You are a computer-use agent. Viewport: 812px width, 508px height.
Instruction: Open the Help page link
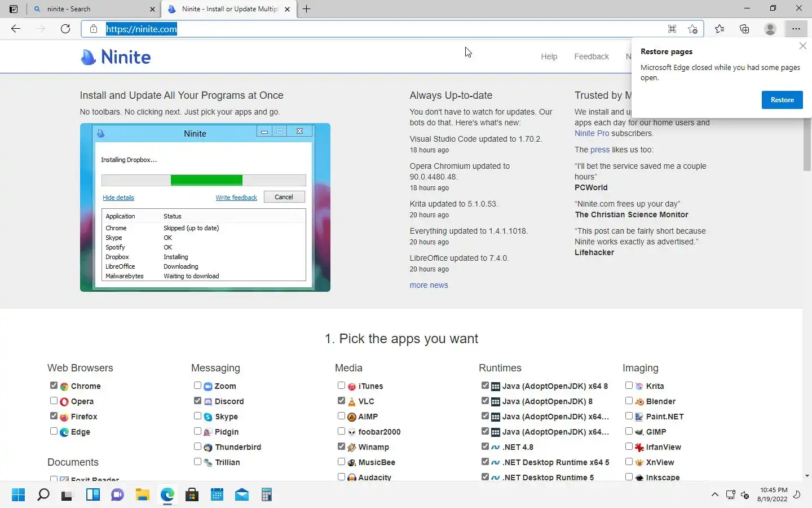[549, 56]
